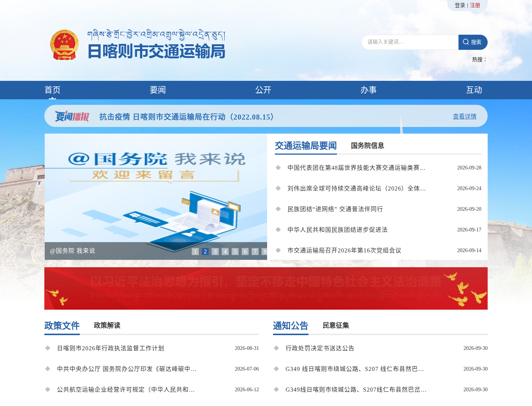Click the 登录 login link

[x=460, y=6]
